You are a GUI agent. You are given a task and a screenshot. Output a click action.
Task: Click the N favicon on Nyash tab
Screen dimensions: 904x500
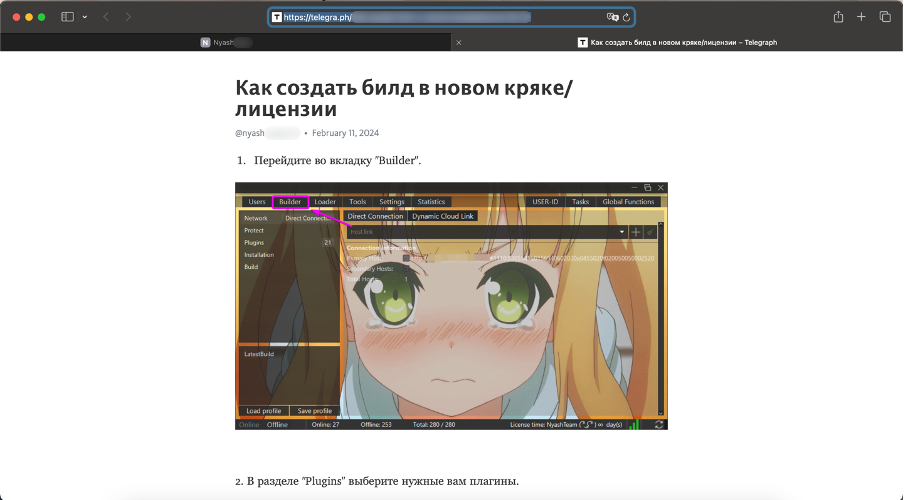[x=205, y=43]
